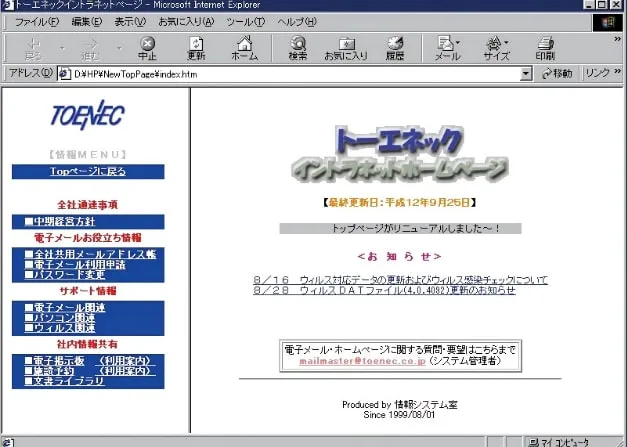Image resolution: width=628 pixels, height=447 pixels.
Task: Open the Favorites (お気に入り) menu
Action: pos(186,22)
